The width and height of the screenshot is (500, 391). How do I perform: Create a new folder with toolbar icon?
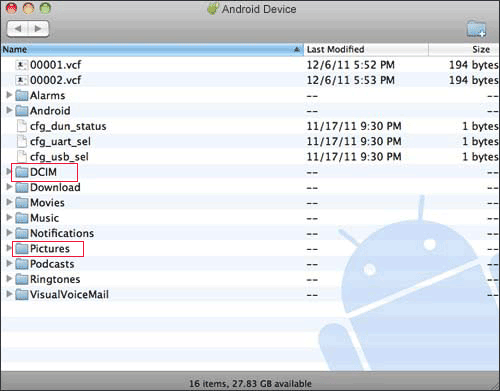[x=476, y=29]
